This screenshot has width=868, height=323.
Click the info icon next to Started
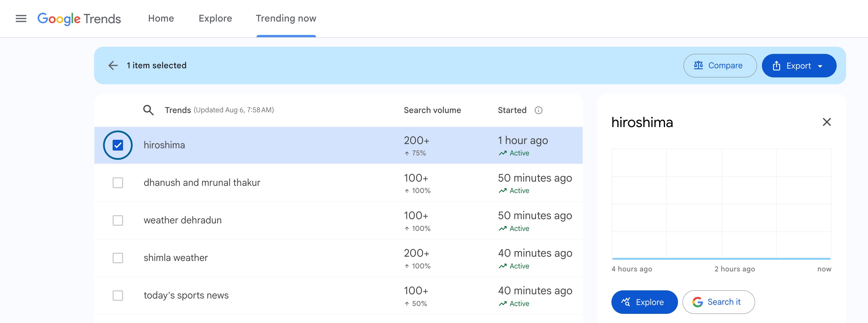click(x=538, y=110)
